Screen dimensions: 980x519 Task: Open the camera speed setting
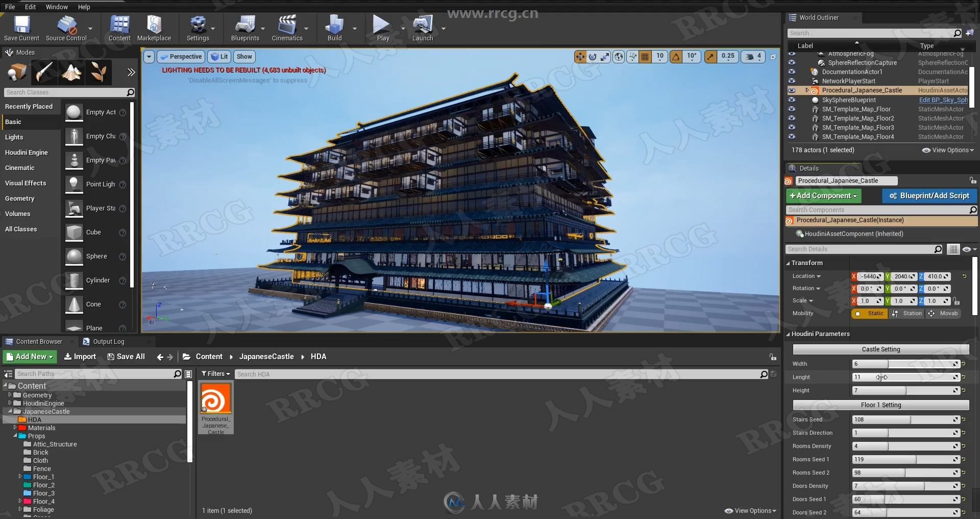(753, 57)
